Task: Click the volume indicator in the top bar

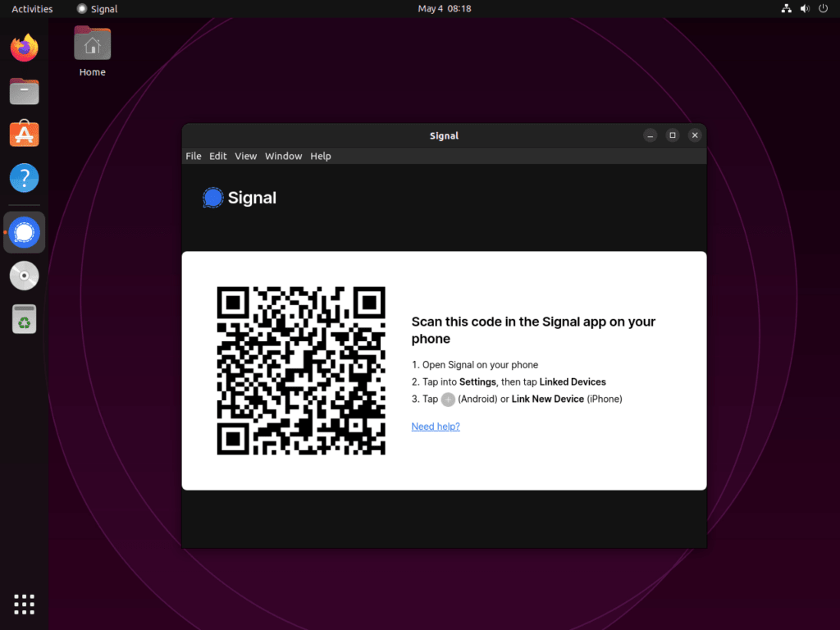Action: pyautogui.click(x=805, y=8)
